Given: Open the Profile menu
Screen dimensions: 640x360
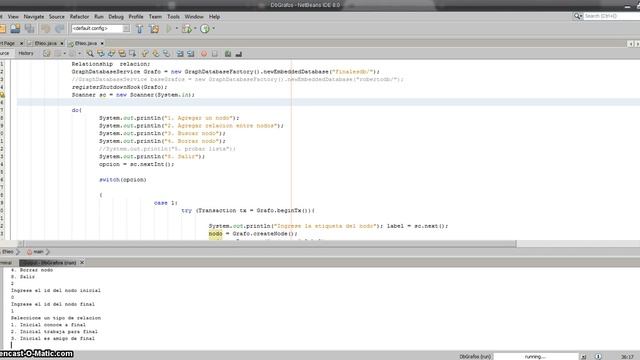Looking at the screenshot, I should (x=136, y=17).
